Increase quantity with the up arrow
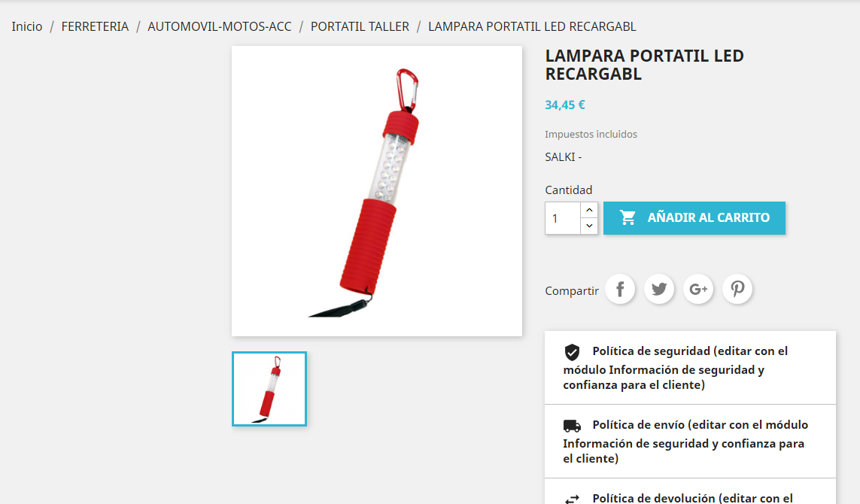860x504 pixels. (589, 210)
